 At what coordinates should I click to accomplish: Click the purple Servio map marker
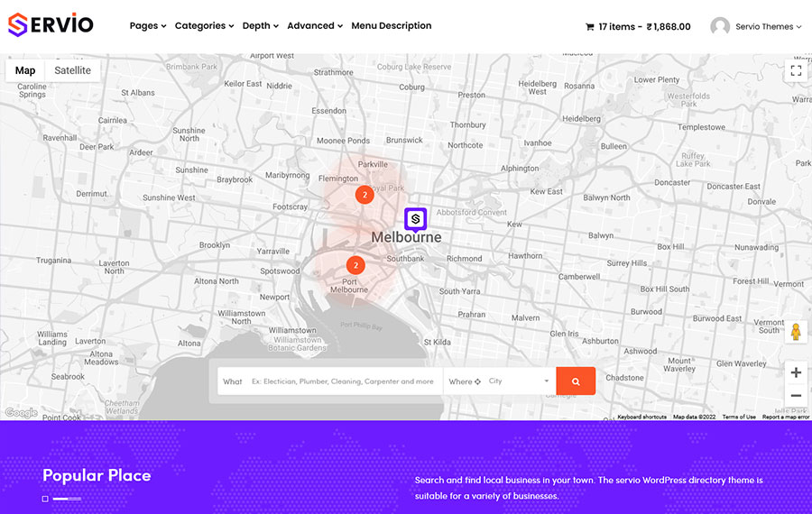pos(415,219)
